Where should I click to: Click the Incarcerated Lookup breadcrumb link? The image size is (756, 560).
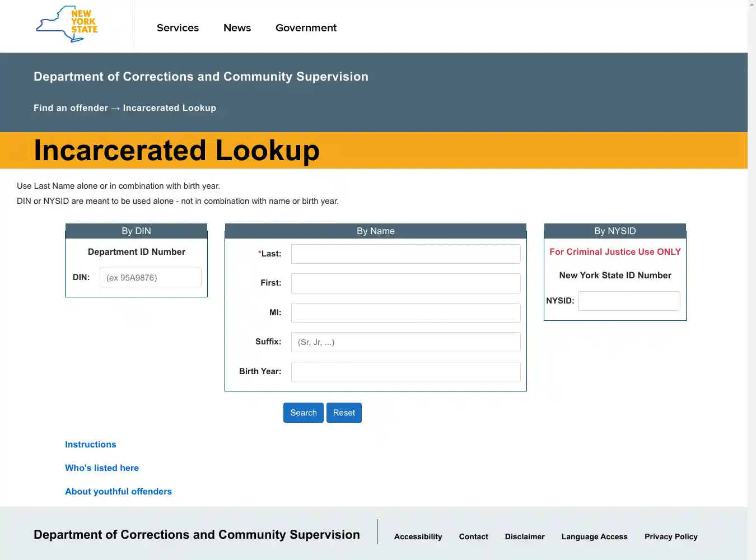coord(170,108)
